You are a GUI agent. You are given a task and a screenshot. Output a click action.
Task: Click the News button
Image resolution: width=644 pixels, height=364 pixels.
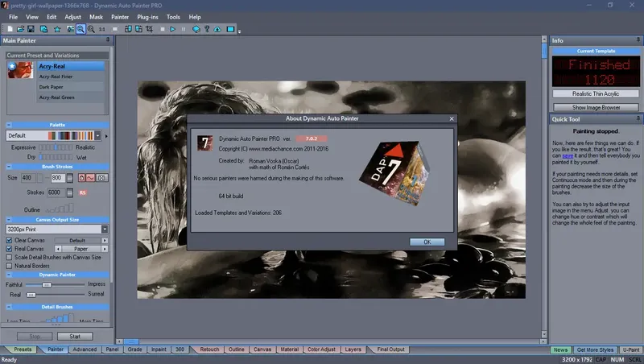(560, 350)
